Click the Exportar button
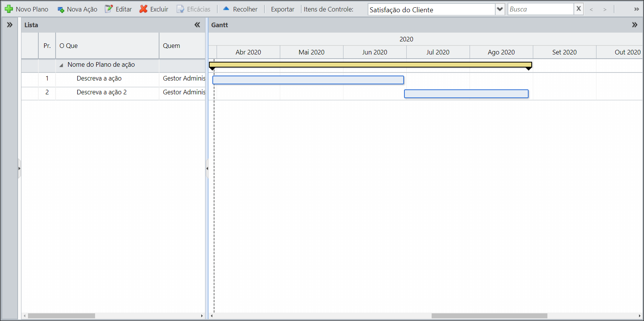Image resolution: width=644 pixels, height=321 pixels. (x=283, y=9)
